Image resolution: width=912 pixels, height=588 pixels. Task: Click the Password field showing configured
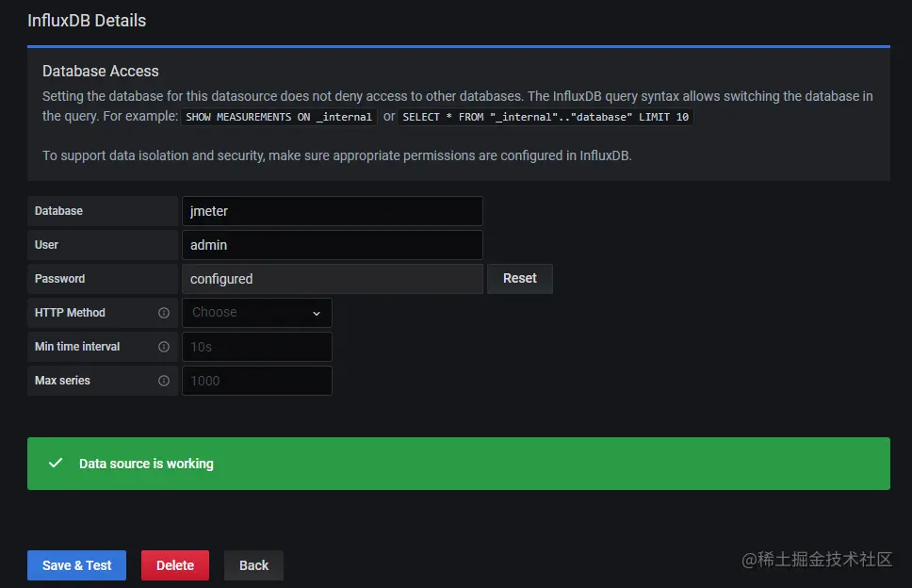[333, 279]
